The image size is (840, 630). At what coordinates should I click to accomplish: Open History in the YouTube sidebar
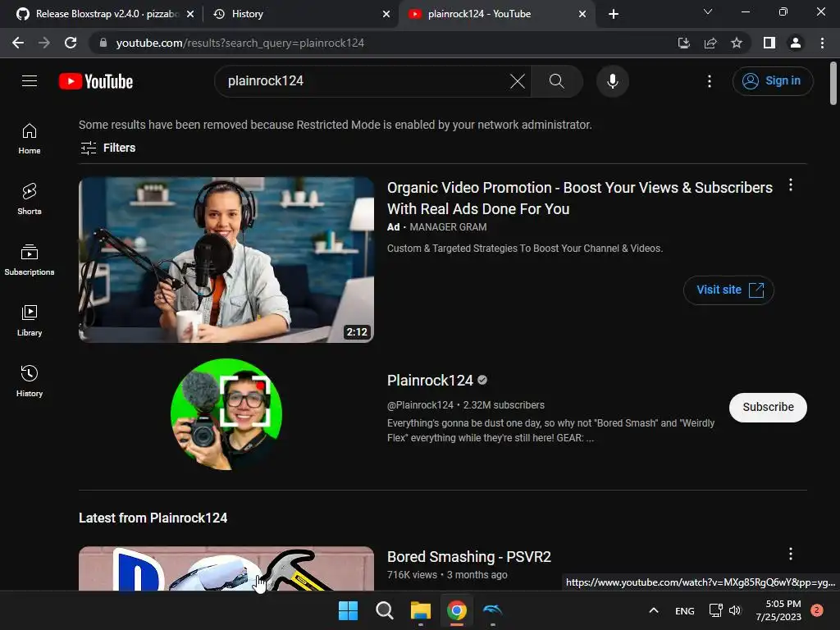30,381
